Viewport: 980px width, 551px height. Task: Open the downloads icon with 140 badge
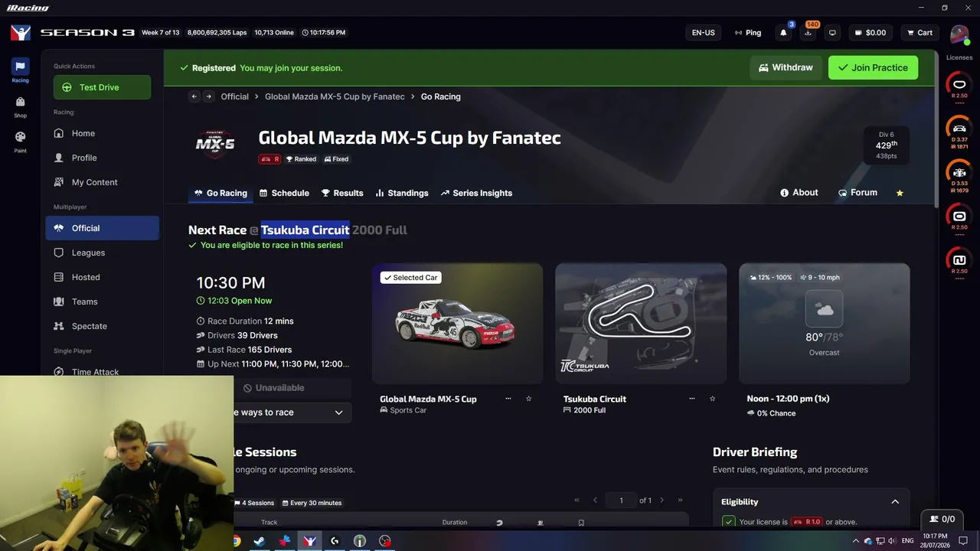coord(808,33)
